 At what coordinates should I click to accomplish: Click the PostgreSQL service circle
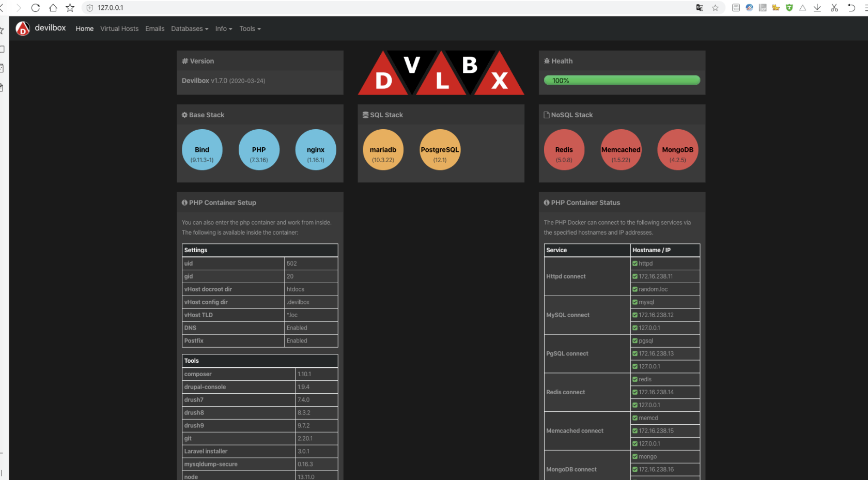coord(440,150)
